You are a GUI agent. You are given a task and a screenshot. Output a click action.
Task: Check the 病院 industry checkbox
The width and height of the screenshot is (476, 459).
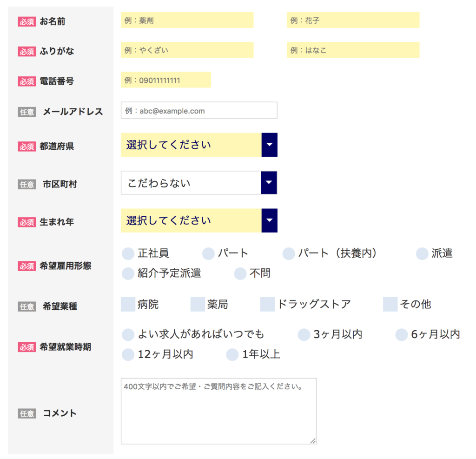(128, 303)
